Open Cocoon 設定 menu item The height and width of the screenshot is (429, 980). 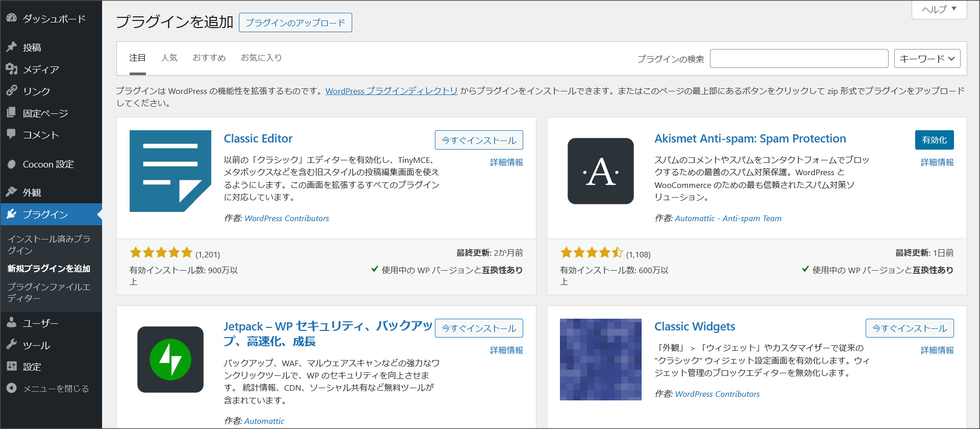click(48, 164)
